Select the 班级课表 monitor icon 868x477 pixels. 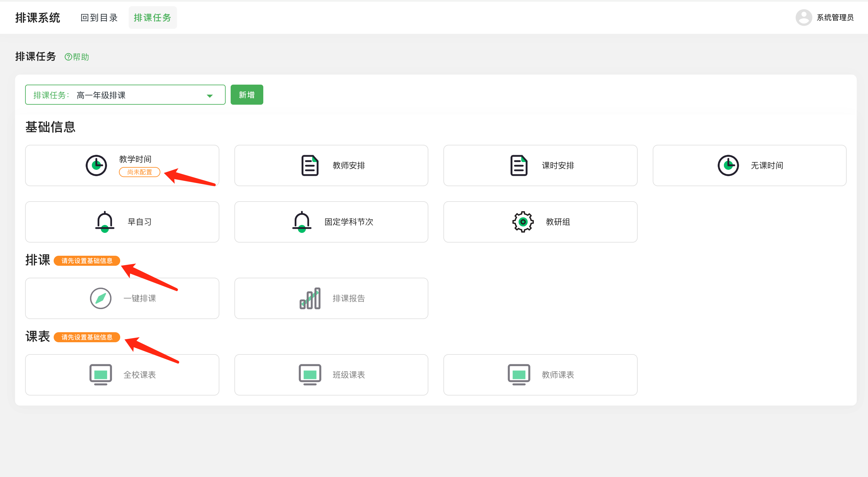point(309,375)
